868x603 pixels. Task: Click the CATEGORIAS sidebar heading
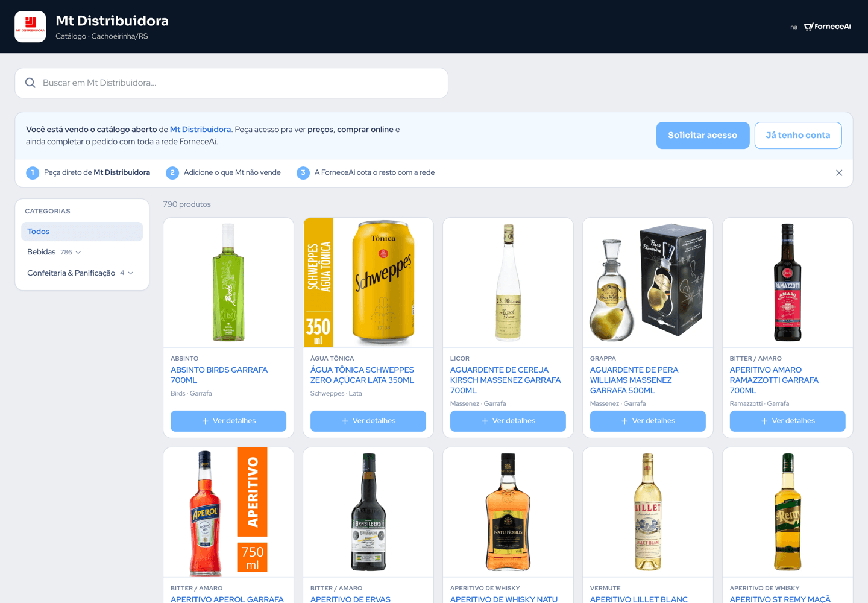tap(48, 212)
